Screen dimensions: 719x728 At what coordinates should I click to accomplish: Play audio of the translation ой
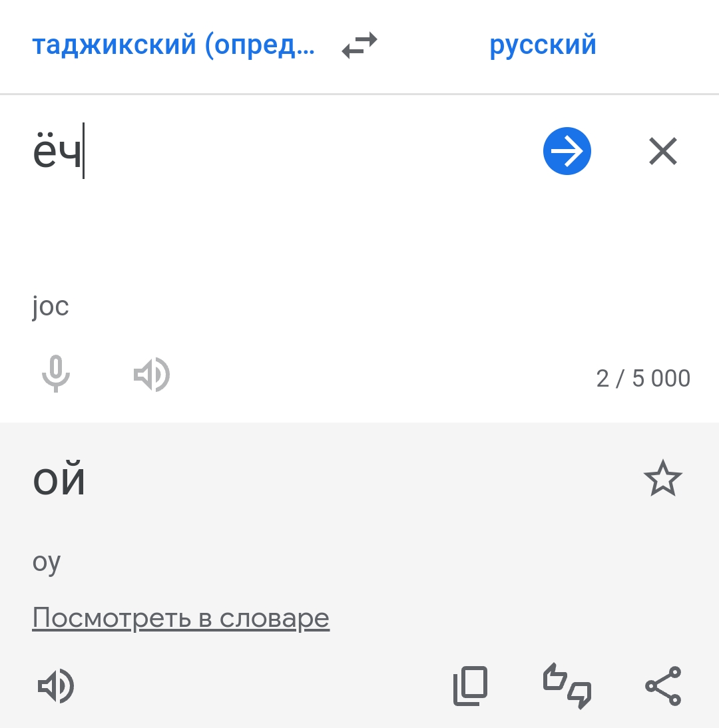[x=56, y=686]
